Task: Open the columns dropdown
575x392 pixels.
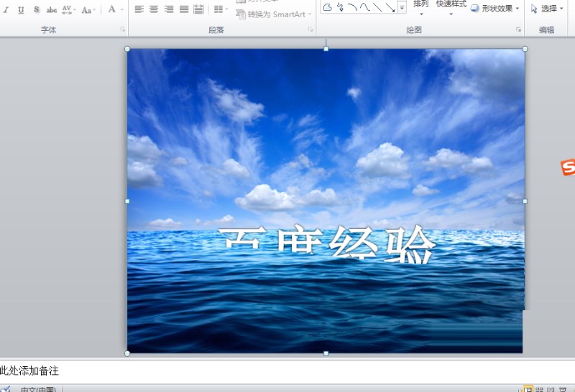Action: (220, 9)
